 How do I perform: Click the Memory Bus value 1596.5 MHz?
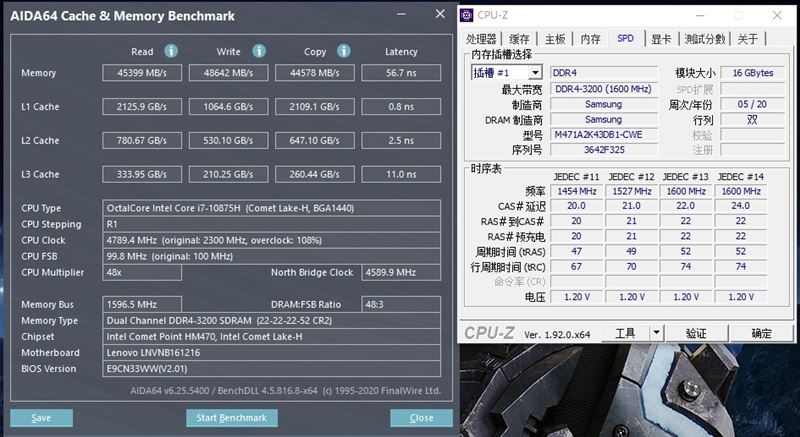click(142, 304)
